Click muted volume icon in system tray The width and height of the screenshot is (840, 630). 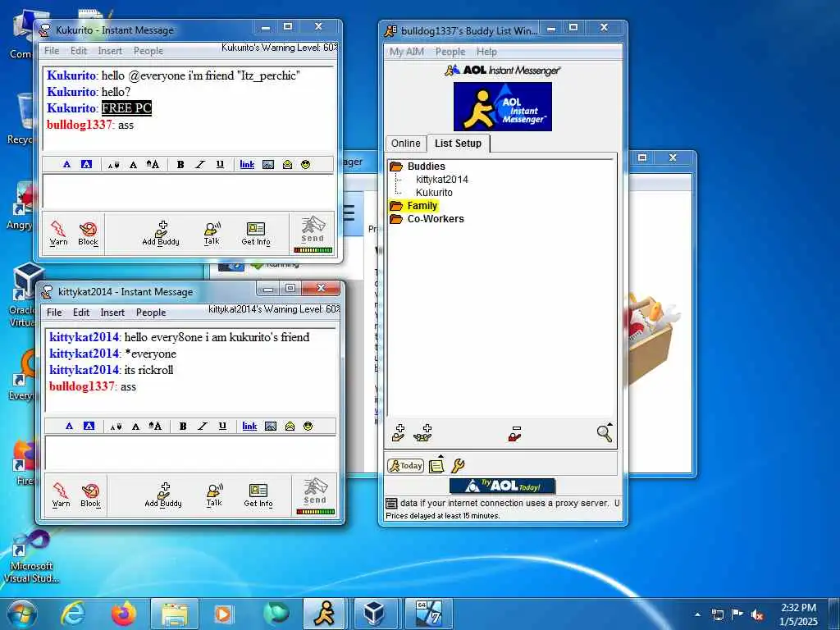(x=757, y=614)
